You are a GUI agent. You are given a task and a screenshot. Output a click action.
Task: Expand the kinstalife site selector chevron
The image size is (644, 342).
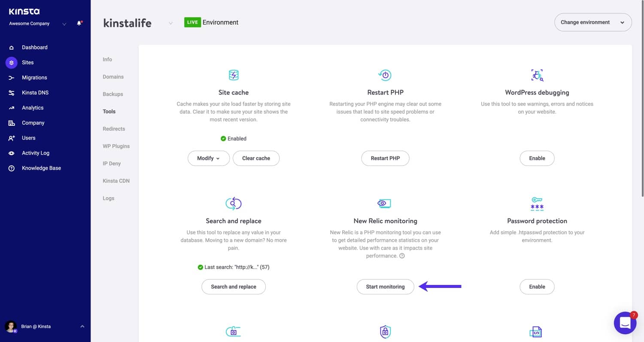(170, 23)
